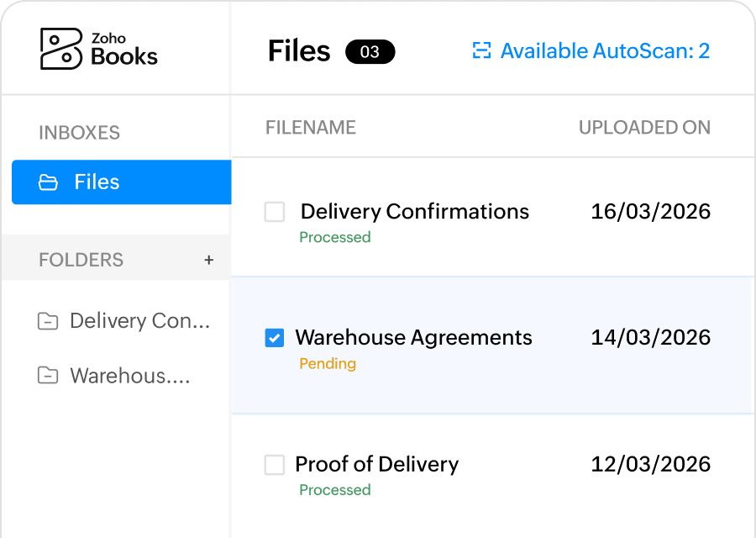Open the Warehouse Agreements file

tap(413, 337)
